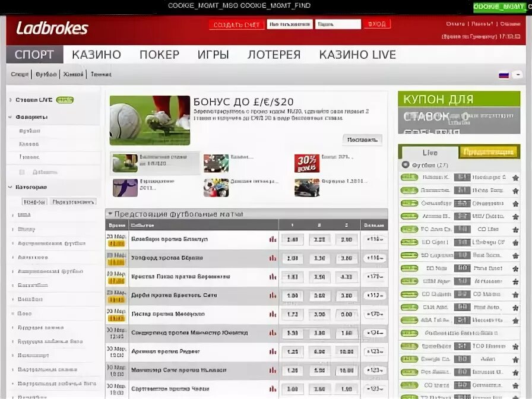Image resolution: width=532 pixels, height=399 pixels.
Task: Focus the password input field
Action: coord(338,24)
